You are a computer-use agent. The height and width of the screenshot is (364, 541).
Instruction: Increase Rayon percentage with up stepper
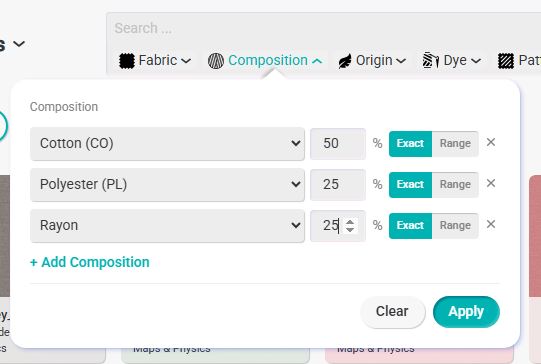coord(350,223)
